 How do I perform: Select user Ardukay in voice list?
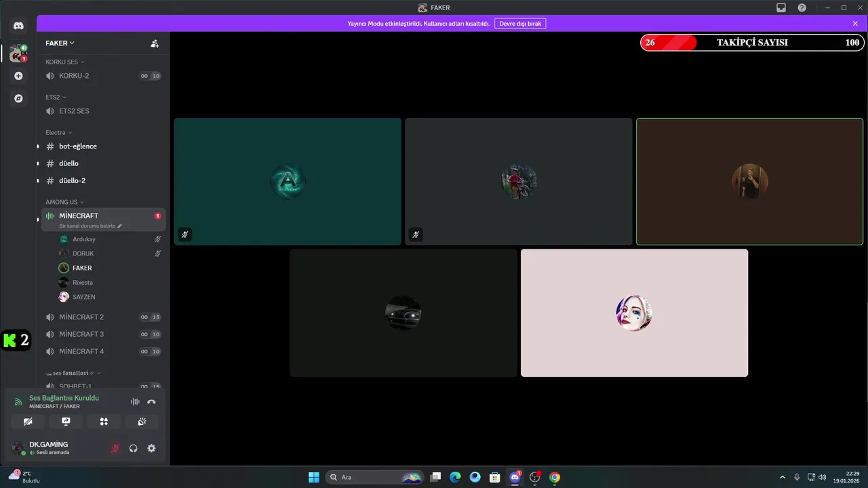pyautogui.click(x=110, y=239)
